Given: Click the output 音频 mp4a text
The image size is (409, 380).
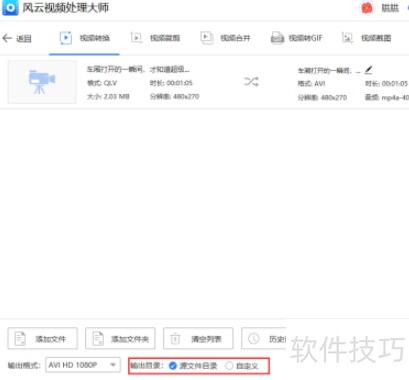Looking at the screenshot, I should (x=387, y=98).
